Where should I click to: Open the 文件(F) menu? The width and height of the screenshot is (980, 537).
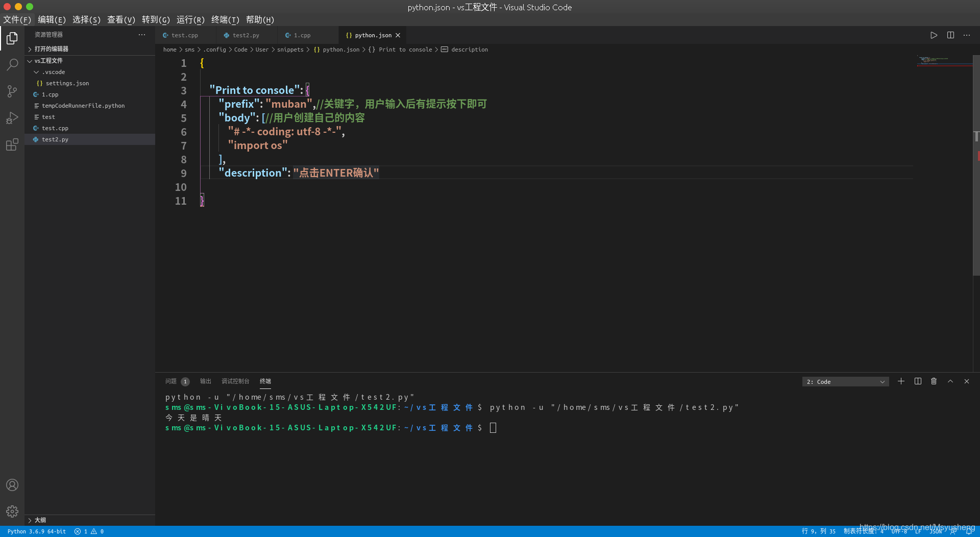pos(17,19)
